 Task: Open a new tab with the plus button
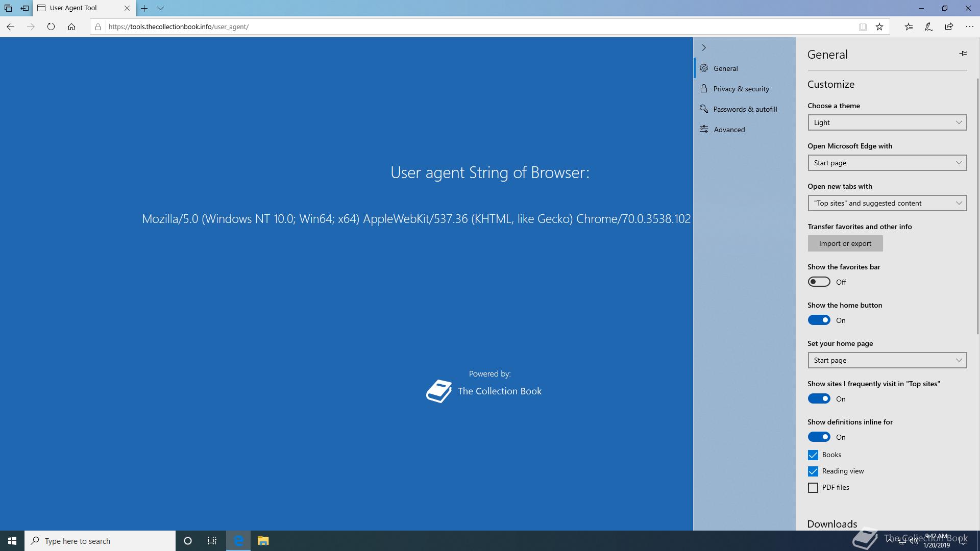pyautogui.click(x=144, y=8)
